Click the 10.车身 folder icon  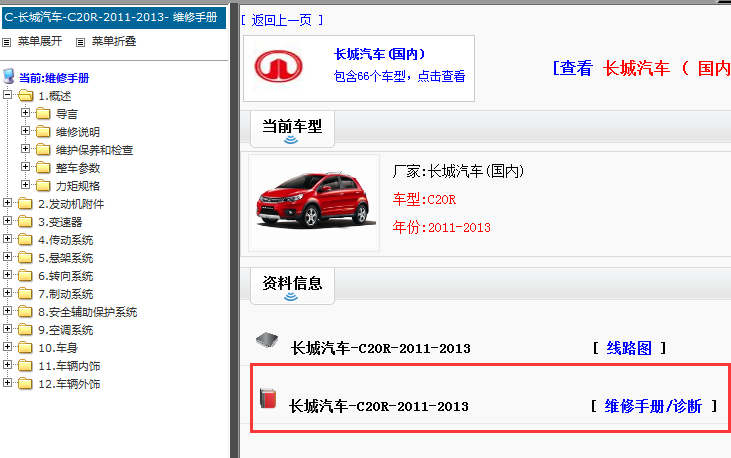(26, 348)
